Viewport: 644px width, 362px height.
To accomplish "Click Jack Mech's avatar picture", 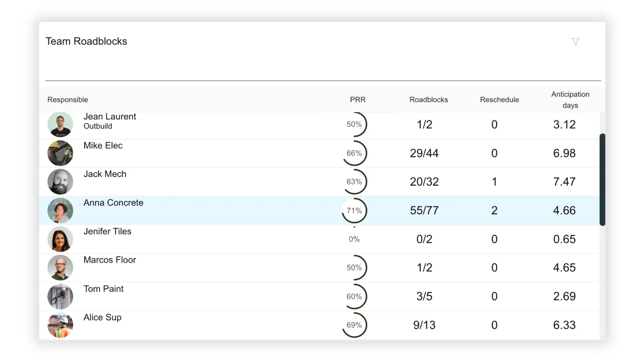I will pos(60,182).
